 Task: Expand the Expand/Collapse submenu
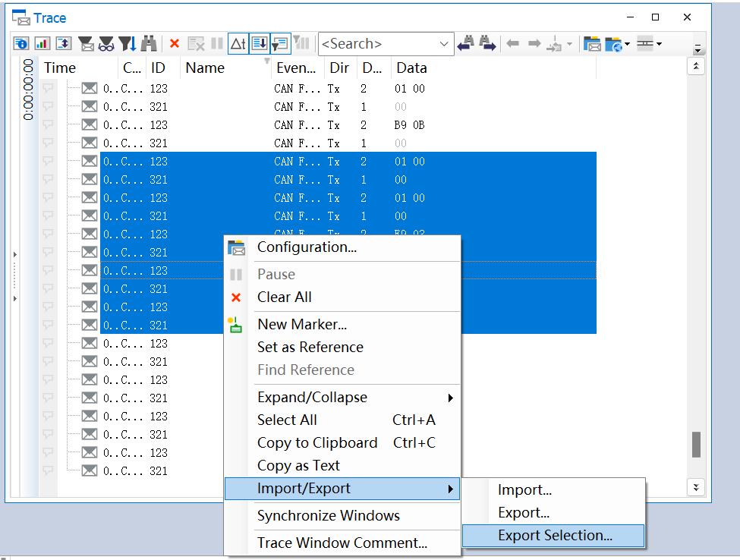(x=450, y=398)
